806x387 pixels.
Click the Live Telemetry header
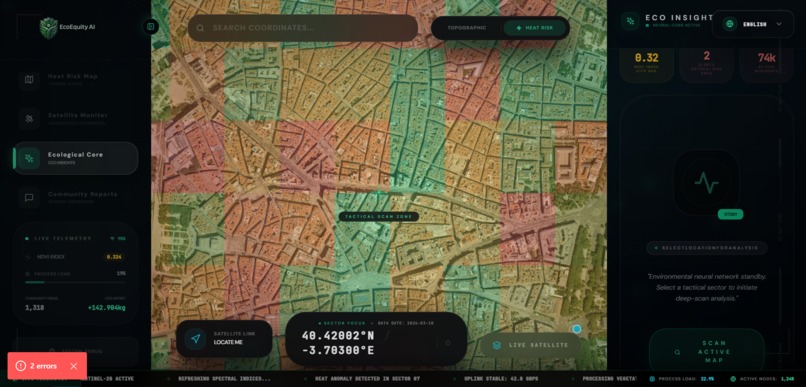click(x=62, y=238)
